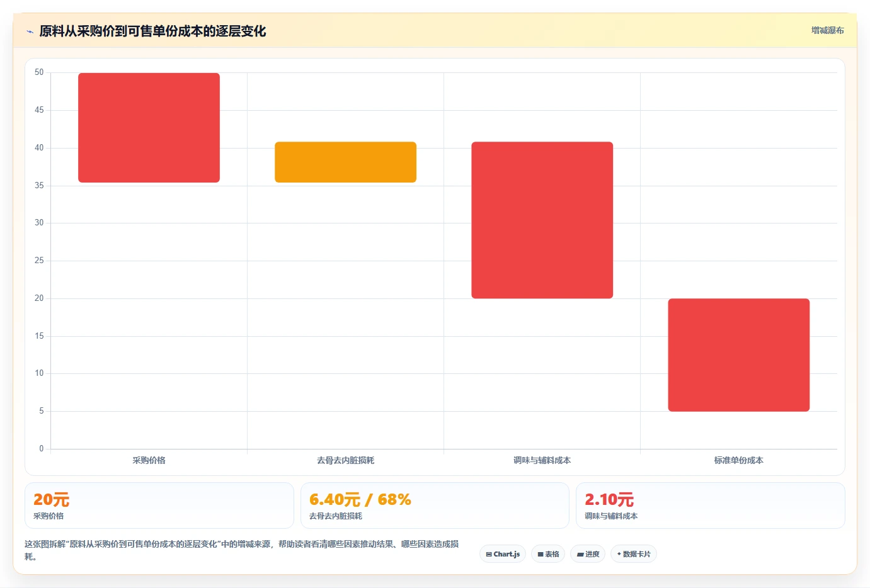The image size is (870, 588).
Task: Select the 数据卡片 pill tag
Action: coord(634,554)
